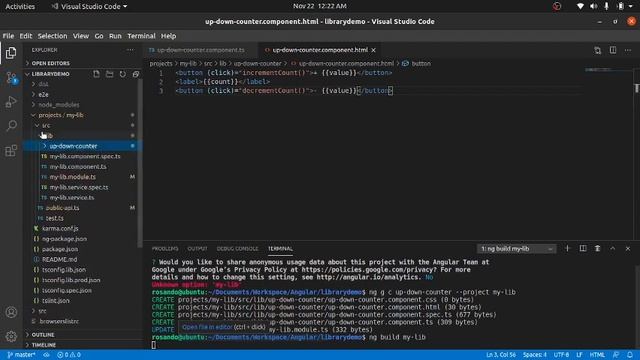Close the bottom panel
The width and height of the screenshot is (640, 360).
pyautogui.click(x=628, y=249)
